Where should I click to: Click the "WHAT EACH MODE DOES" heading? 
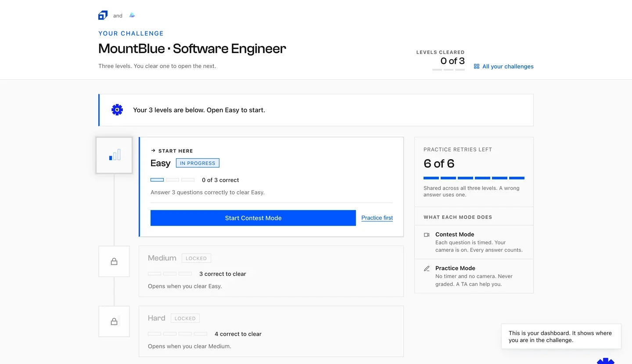[458, 217]
